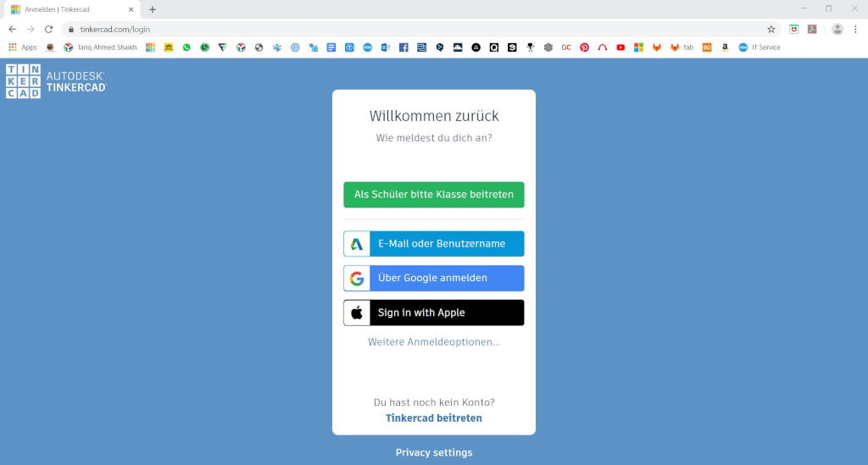
Task: Open the Amazon bookmark
Action: (725, 47)
